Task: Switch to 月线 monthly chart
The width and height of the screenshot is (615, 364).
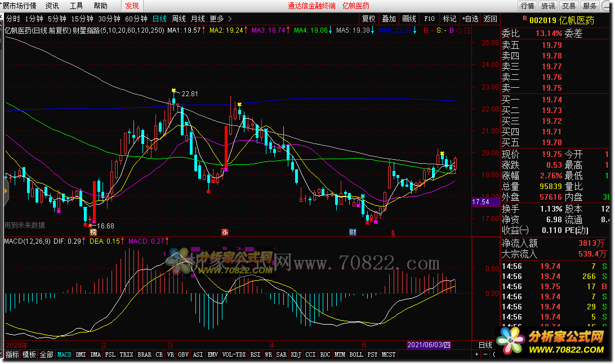Action: point(198,19)
